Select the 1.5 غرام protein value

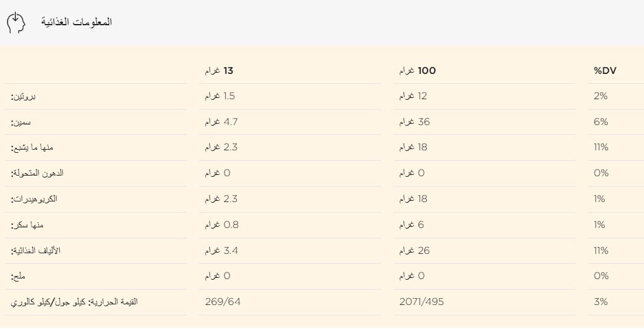coord(220,97)
